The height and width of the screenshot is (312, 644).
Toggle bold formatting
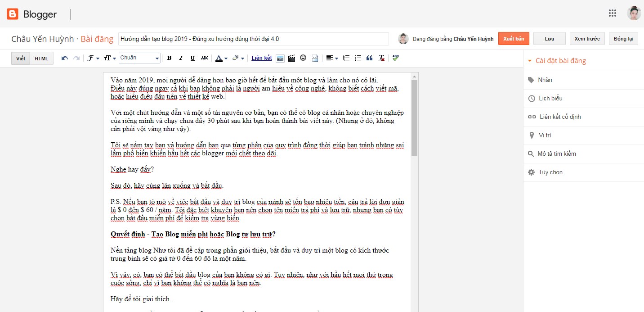click(170, 58)
